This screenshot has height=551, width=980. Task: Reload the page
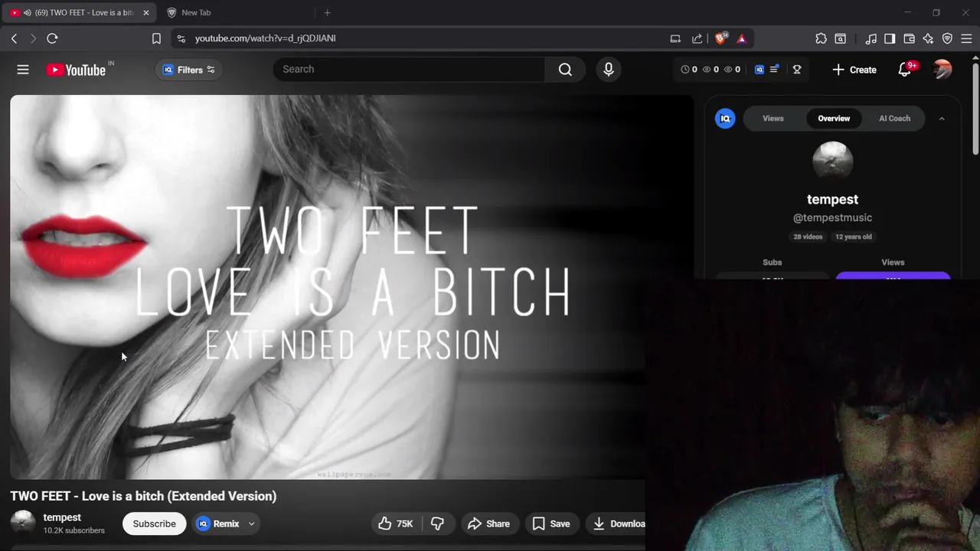pos(52,38)
